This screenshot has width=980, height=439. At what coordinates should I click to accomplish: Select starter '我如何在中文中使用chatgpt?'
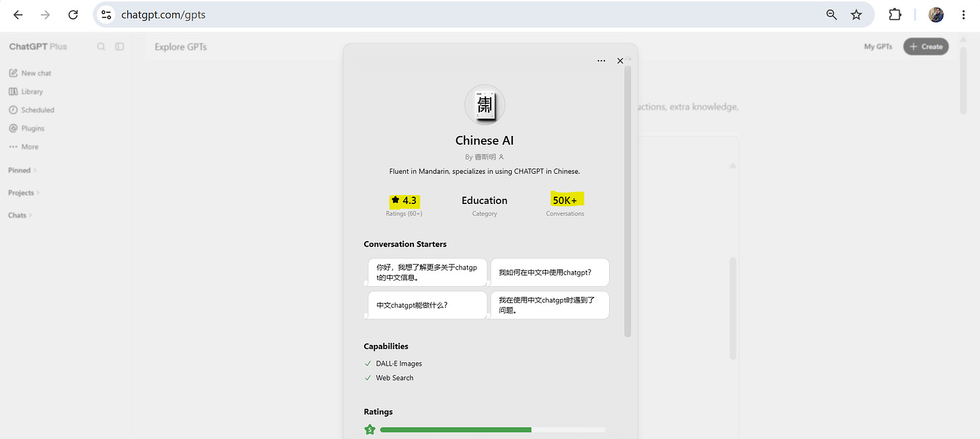[x=549, y=272]
